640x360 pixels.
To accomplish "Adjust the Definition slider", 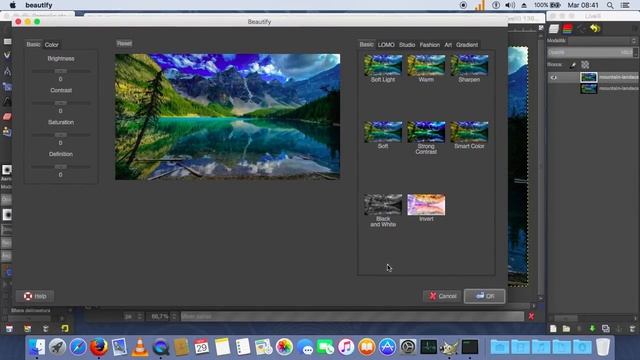I will click(x=61, y=167).
